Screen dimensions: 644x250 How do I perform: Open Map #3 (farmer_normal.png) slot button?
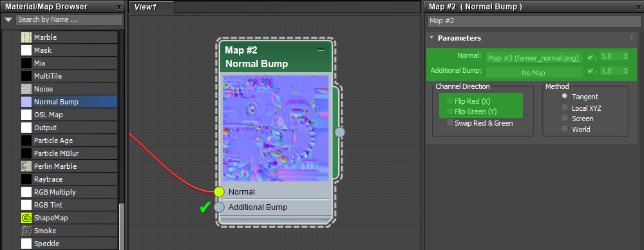(535, 57)
